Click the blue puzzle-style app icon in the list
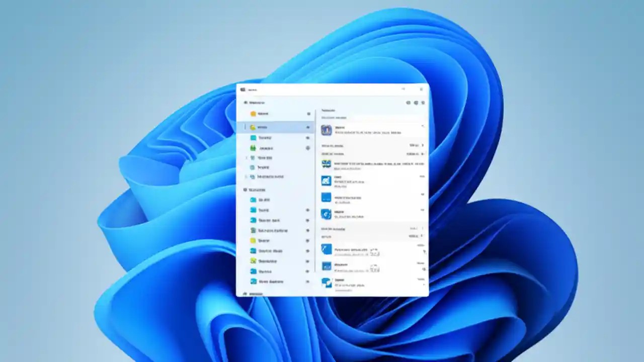The image size is (644, 362). click(x=326, y=198)
